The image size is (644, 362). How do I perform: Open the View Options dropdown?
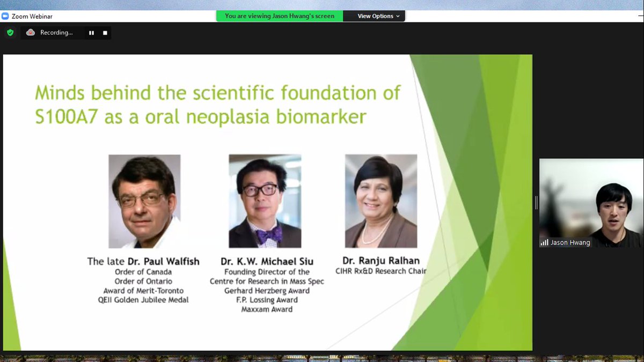(378, 16)
